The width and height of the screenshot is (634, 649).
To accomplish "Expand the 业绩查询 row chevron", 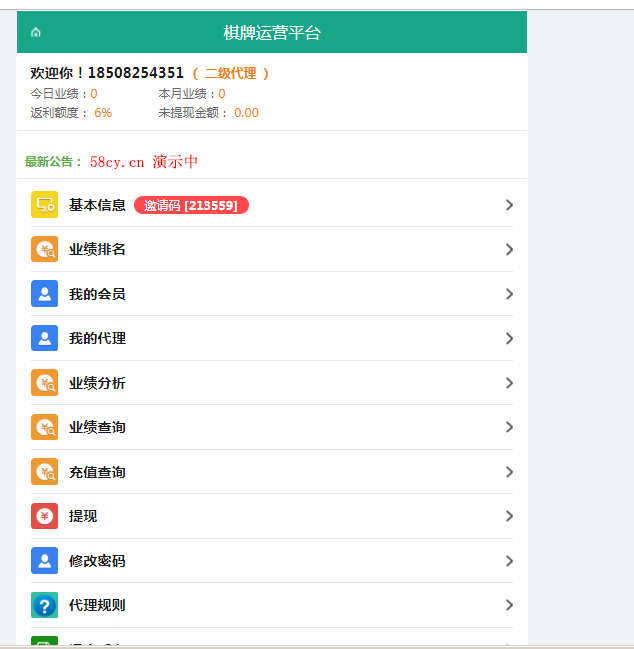I will coord(509,427).
